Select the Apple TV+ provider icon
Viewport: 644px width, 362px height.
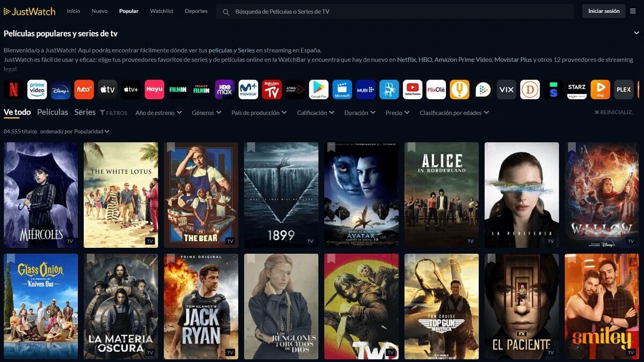coord(131,90)
